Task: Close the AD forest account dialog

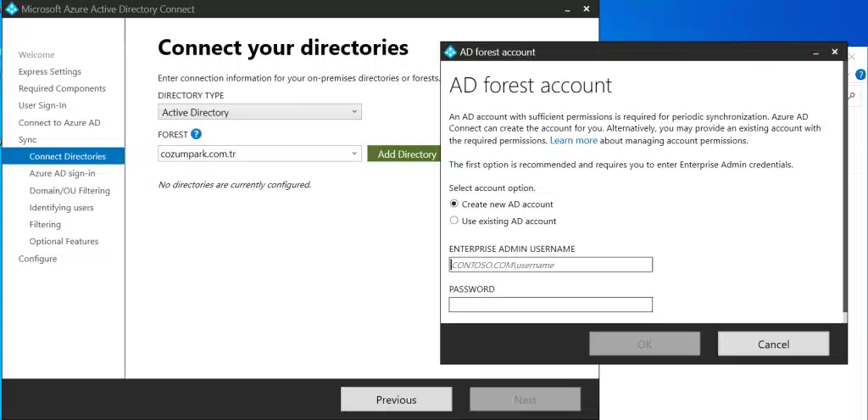Action: 835,52
